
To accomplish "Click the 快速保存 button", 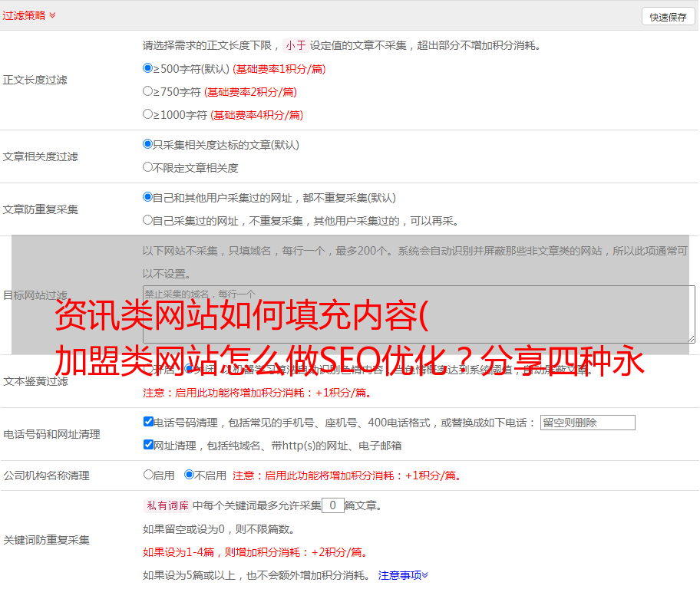I will click(668, 17).
